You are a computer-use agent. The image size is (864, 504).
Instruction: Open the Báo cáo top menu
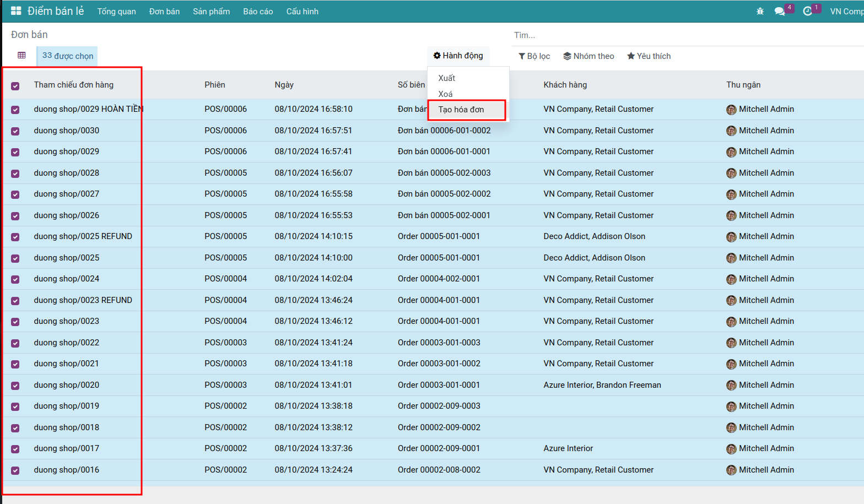[258, 12]
